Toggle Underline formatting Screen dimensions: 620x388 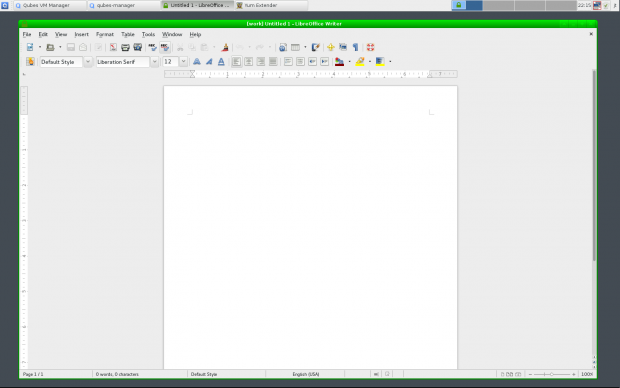(221, 62)
